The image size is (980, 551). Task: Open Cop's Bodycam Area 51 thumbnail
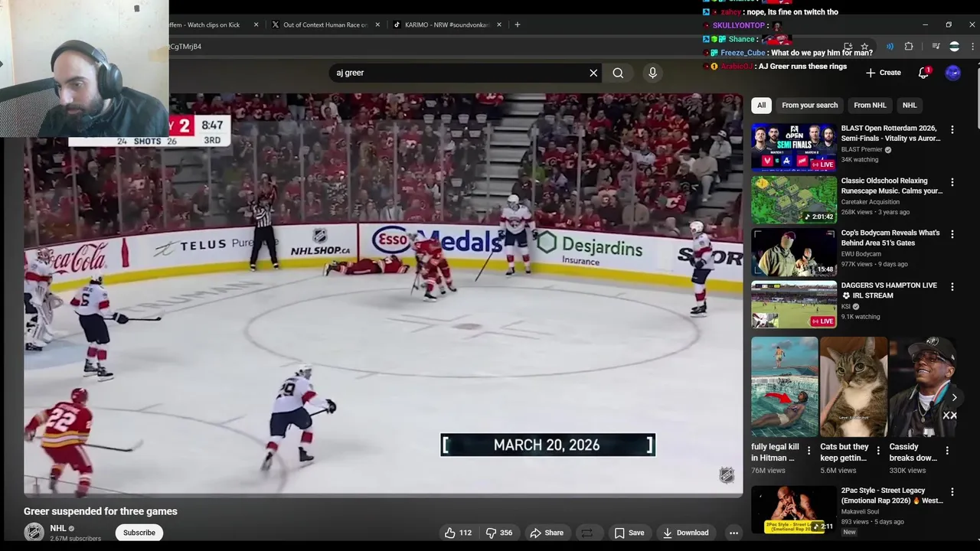coord(794,252)
